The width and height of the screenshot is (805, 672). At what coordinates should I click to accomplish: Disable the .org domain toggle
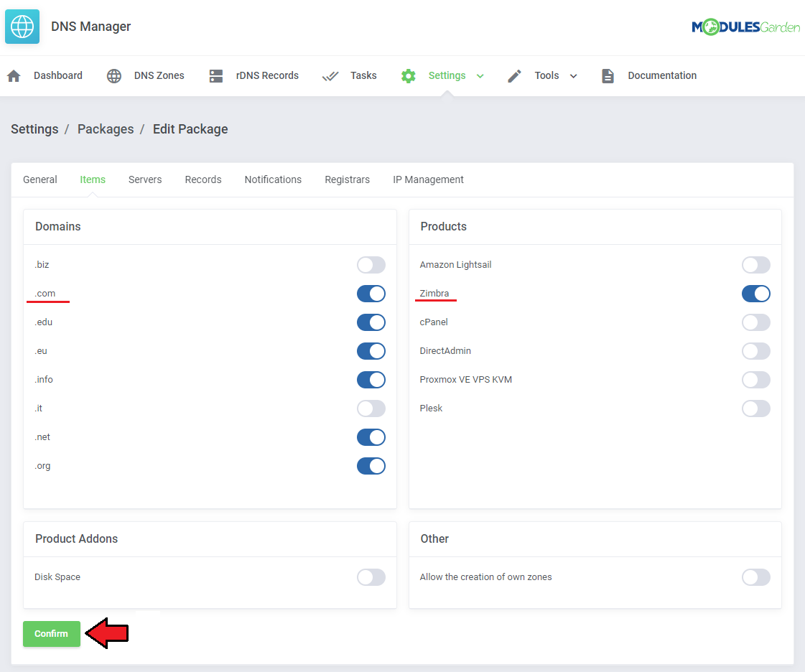pyautogui.click(x=371, y=466)
